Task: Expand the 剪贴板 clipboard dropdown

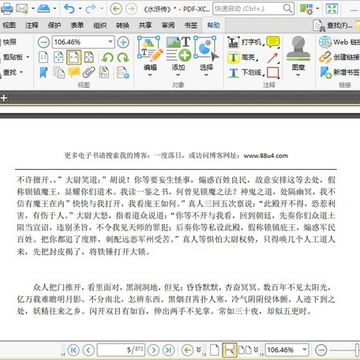Action: 27,57
